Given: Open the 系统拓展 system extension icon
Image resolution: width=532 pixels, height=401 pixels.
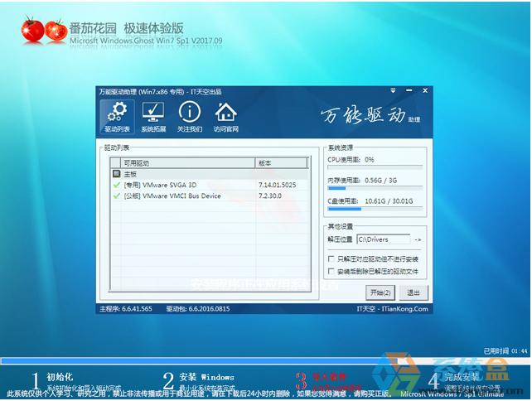Looking at the screenshot, I should (x=153, y=118).
